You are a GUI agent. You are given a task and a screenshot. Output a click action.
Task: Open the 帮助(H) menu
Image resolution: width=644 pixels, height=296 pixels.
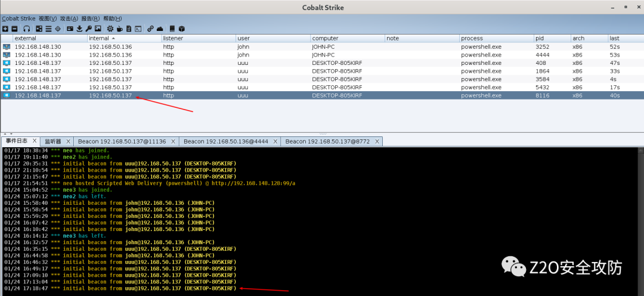113,18
